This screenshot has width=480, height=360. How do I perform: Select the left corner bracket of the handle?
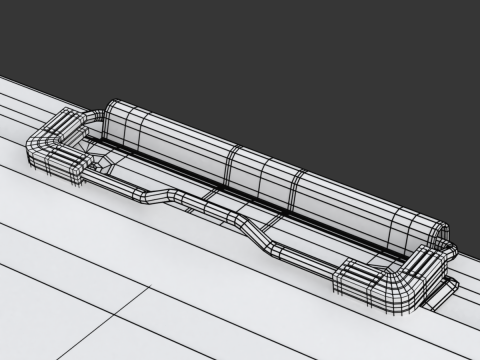[x=60, y=147]
